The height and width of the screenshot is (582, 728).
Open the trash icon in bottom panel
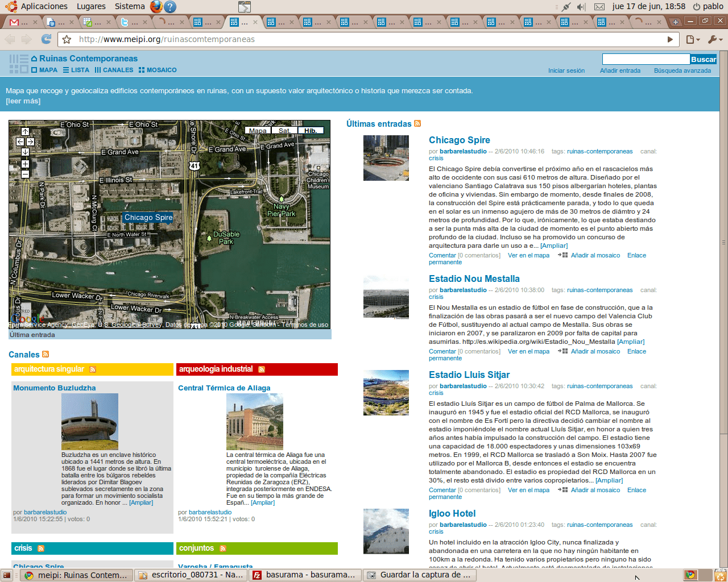720,575
